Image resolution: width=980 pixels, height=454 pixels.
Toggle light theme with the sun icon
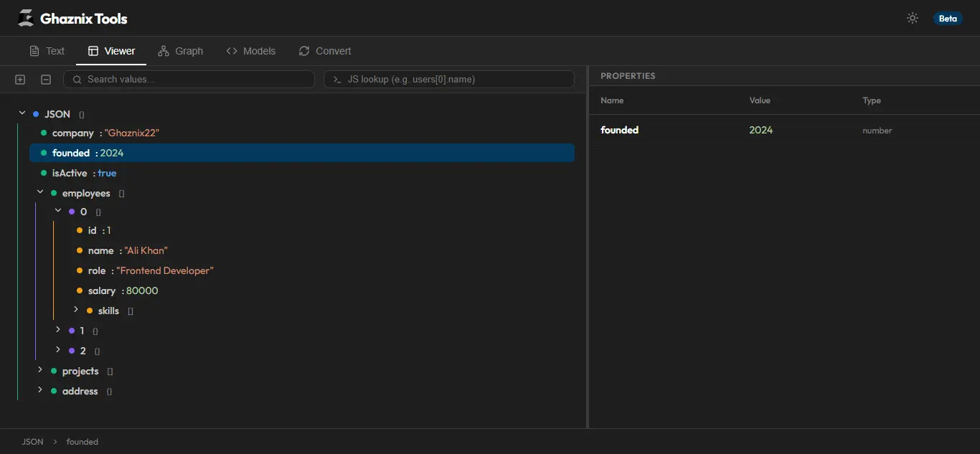click(912, 17)
